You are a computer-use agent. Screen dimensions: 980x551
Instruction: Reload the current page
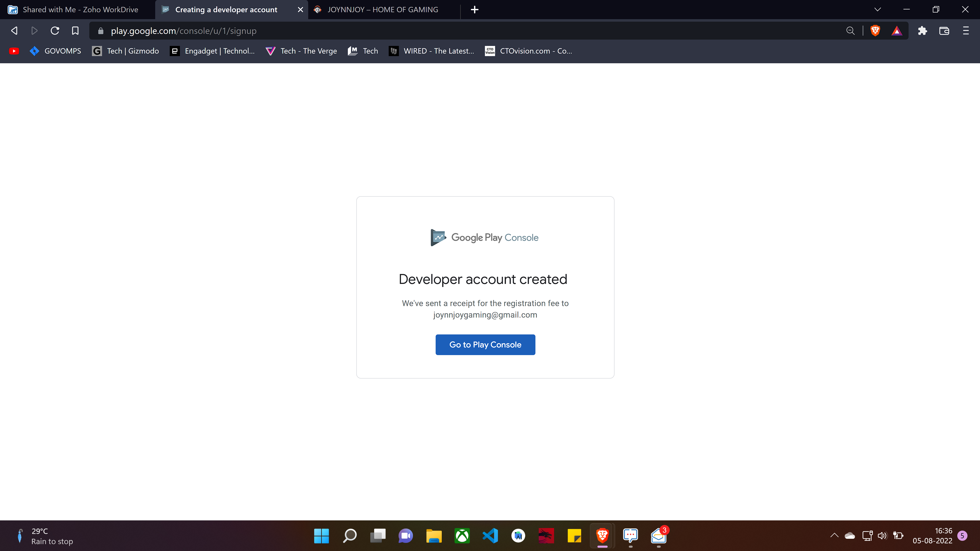(55, 31)
